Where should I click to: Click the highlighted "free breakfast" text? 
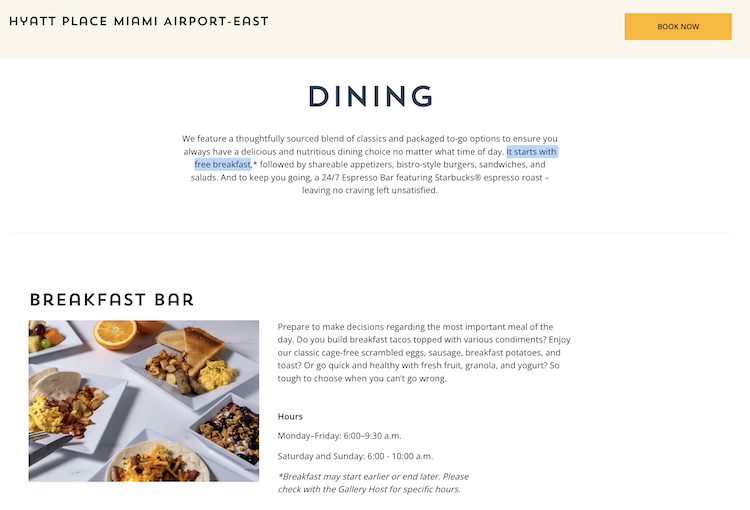click(222, 164)
